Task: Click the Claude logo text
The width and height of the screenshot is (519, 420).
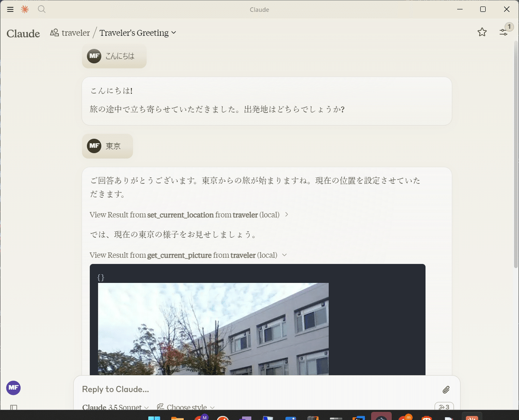Action: (x=23, y=33)
